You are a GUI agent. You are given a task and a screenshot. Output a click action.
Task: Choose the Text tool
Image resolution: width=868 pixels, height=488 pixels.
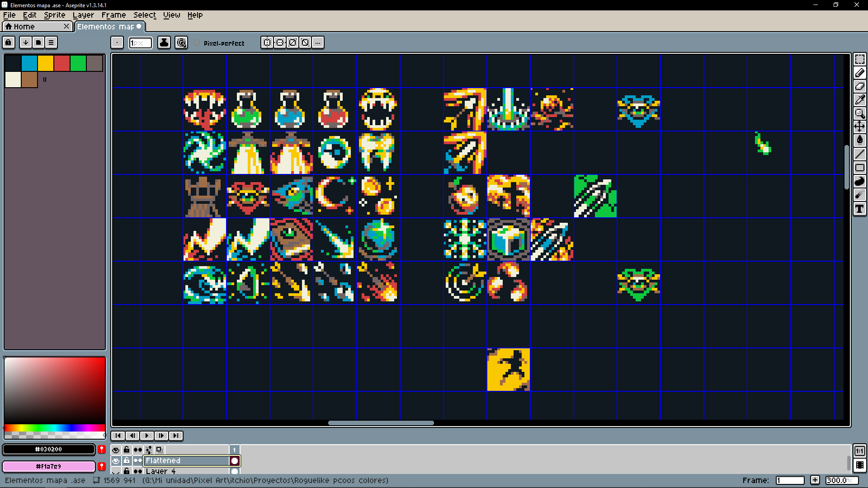point(859,209)
